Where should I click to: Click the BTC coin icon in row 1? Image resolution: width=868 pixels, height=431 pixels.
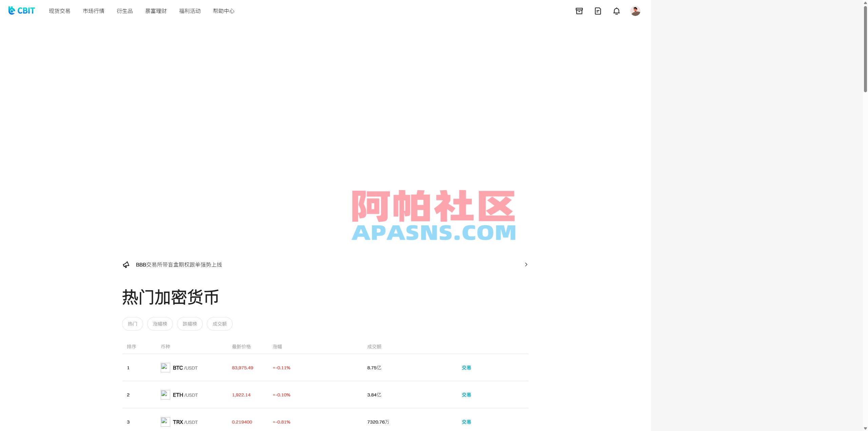(165, 367)
